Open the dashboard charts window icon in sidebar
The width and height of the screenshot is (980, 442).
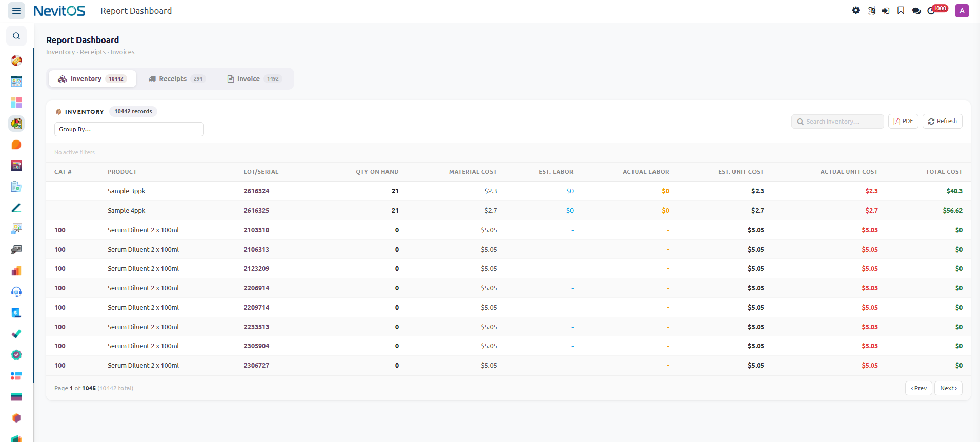pyautogui.click(x=16, y=82)
